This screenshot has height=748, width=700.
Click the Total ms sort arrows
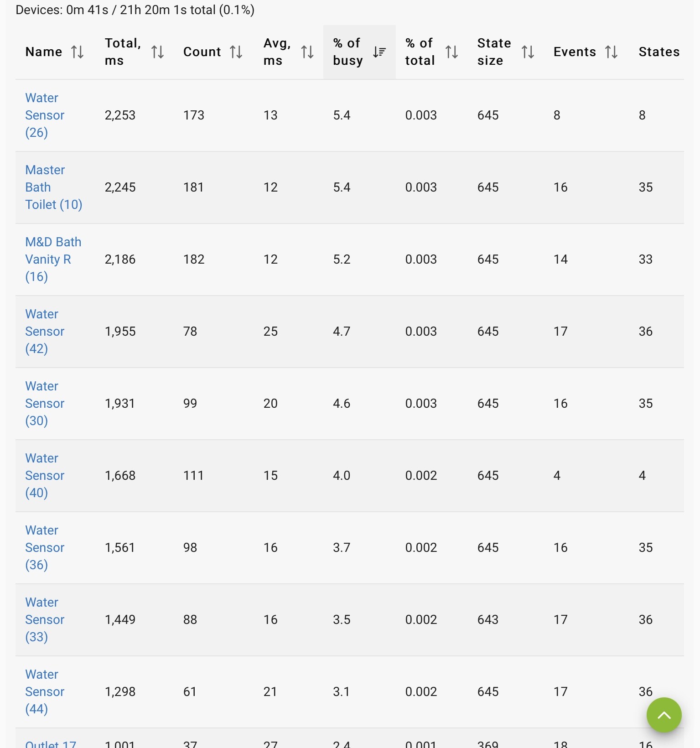[158, 52]
